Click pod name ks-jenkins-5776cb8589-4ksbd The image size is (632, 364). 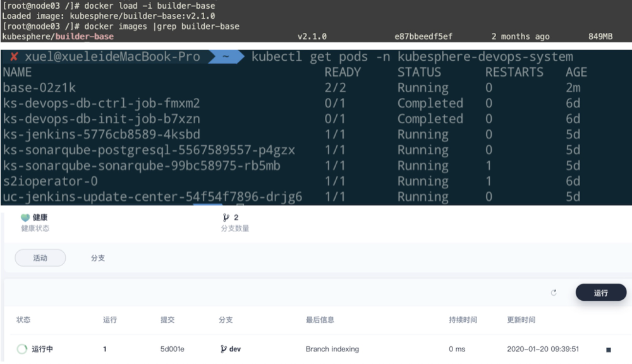tap(101, 135)
